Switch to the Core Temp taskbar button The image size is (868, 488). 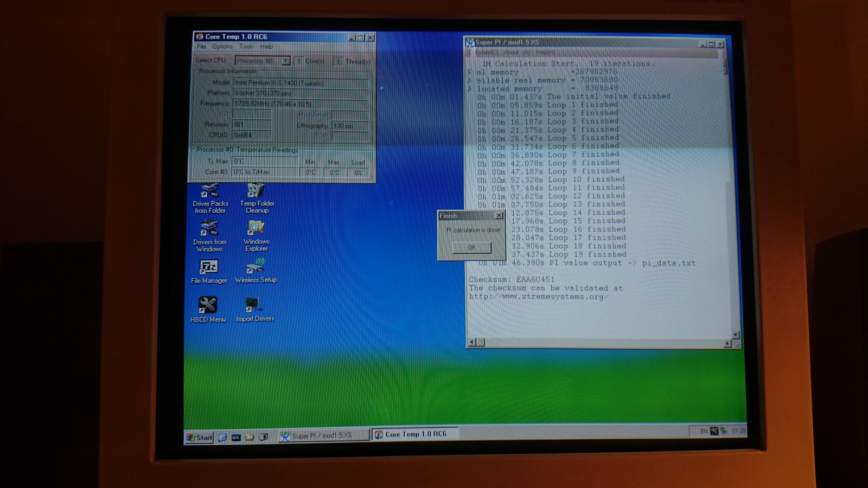click(x=416, y=434)
